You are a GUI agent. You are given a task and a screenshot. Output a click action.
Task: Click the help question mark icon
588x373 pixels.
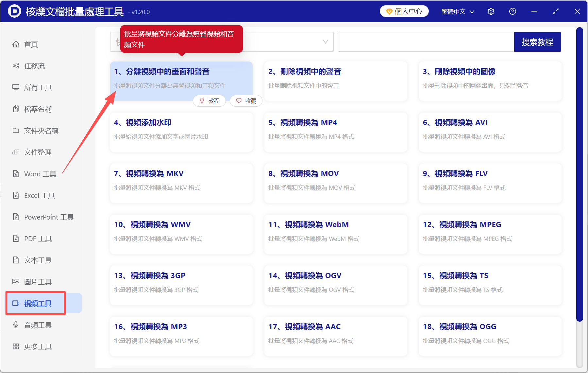click(512, 11)
